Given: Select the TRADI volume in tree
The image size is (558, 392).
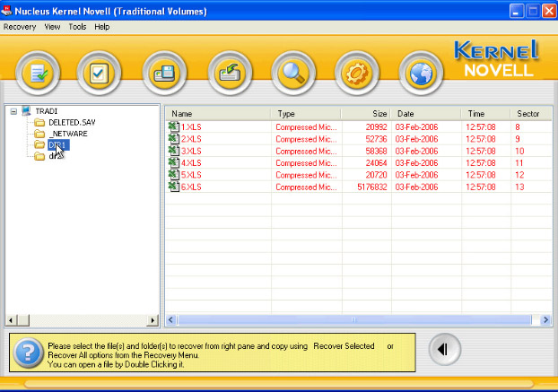Looking at the screenshot, I should click(x=47, y=111).
